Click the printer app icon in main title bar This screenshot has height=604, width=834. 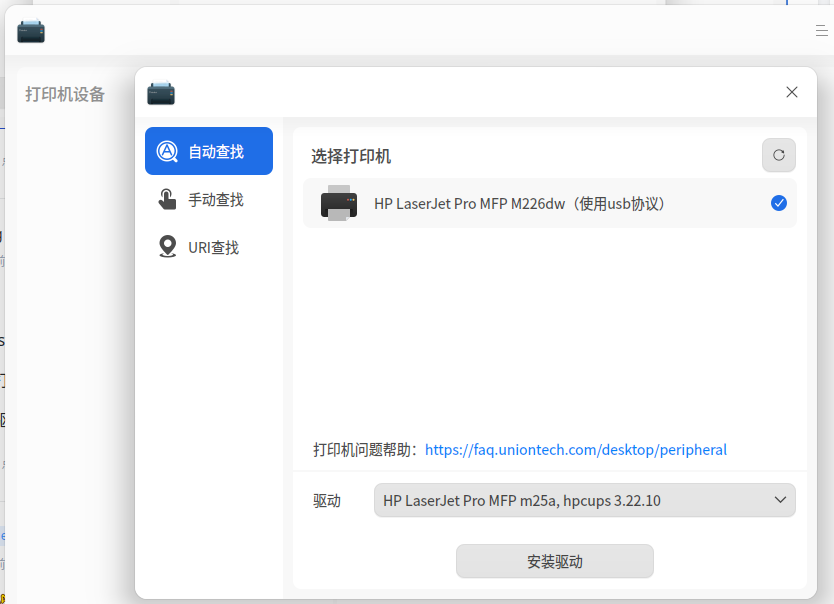click(x=31, y=31)
